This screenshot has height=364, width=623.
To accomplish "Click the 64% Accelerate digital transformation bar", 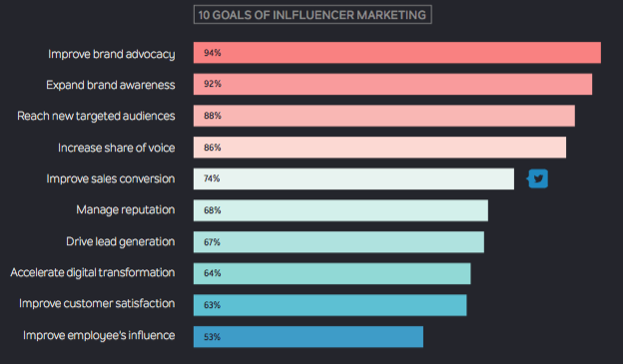I will (332, 273).
